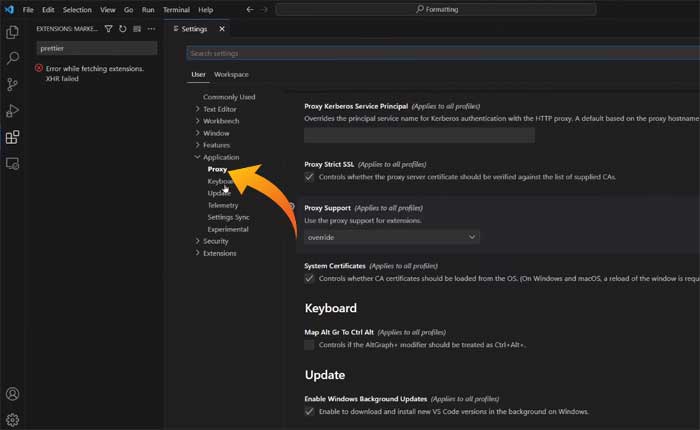Open the Manage gear menu
Screen dimensions: 700x430
[x=13, y=419]
